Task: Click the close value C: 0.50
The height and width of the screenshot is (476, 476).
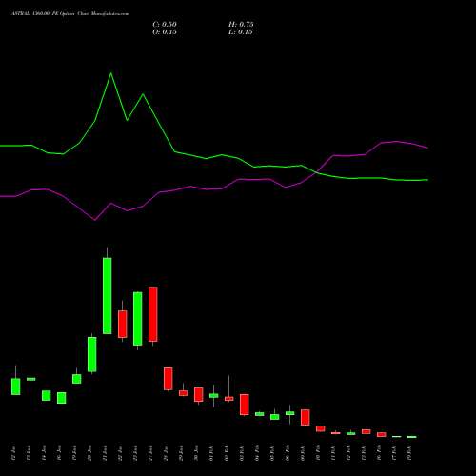Action: [x=165, y=25]
